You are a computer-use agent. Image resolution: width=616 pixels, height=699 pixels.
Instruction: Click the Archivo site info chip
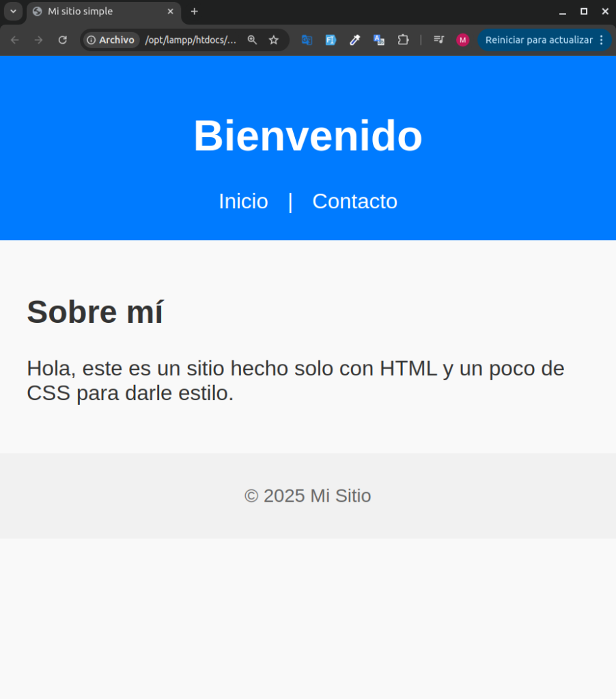pyautogui.click(x=111, y=40)
